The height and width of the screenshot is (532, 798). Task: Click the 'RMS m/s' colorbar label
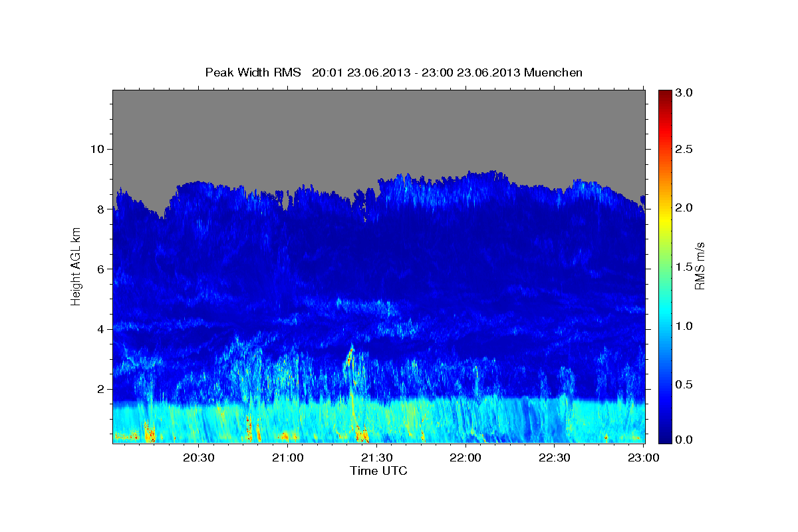699,266
